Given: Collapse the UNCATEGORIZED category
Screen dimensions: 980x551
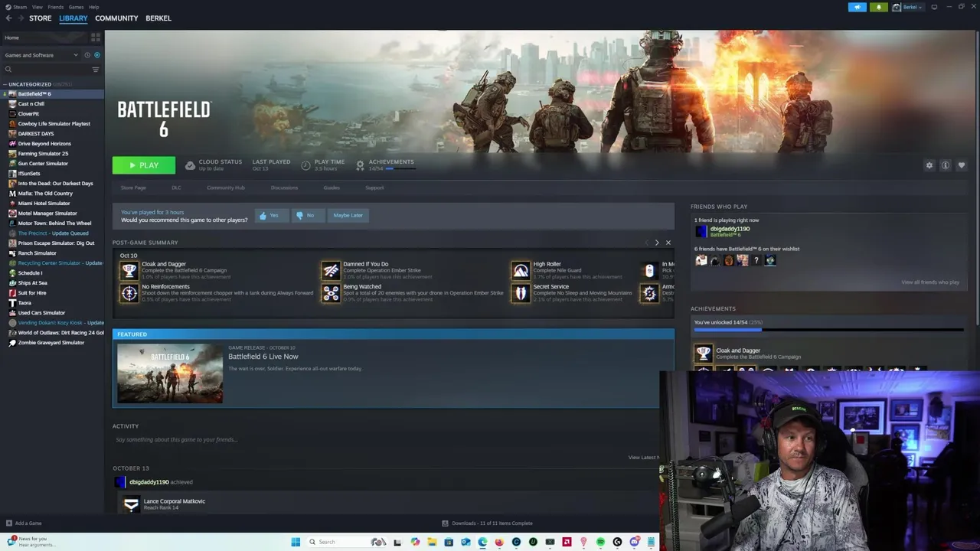Looking at the screenshot, I should tap(5, 84).
